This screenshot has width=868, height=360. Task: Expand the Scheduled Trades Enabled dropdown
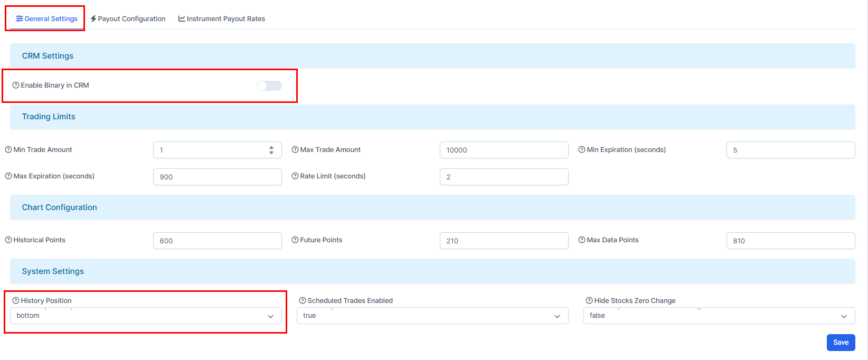[432, 316]
